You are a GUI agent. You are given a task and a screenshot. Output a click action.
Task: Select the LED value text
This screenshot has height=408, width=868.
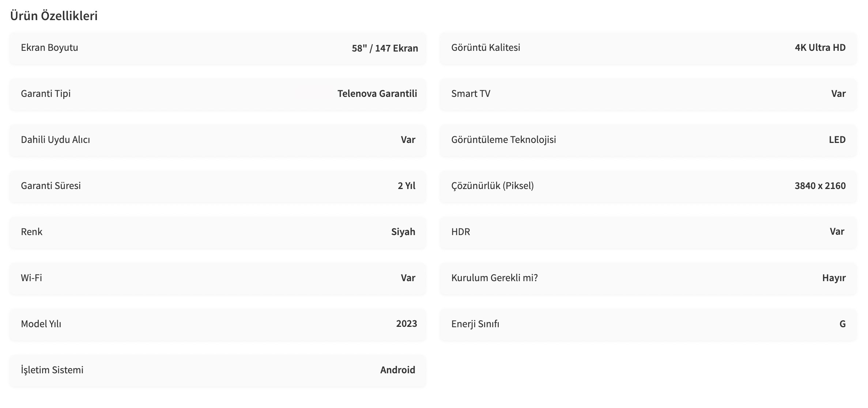(837, 140)
